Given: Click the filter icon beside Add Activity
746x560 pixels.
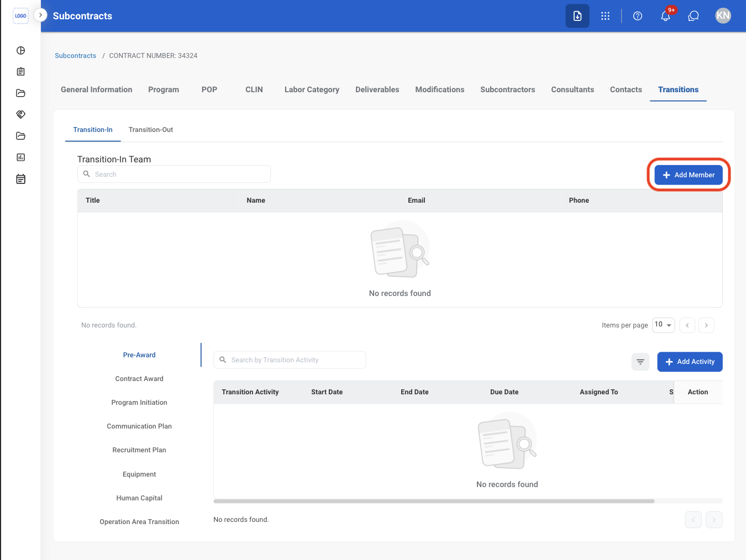Looking at the screenshot, I should click(x=640, y=362).
